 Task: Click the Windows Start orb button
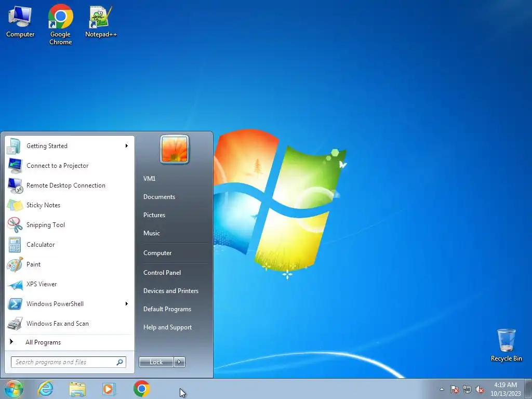(x=14, y=389)
